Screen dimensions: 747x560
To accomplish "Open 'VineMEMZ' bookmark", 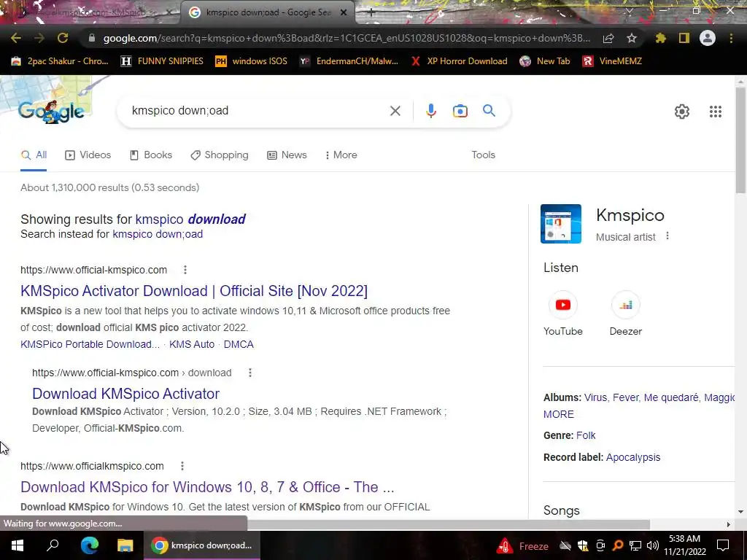I will pyautogui.click(x=613, y=61).
